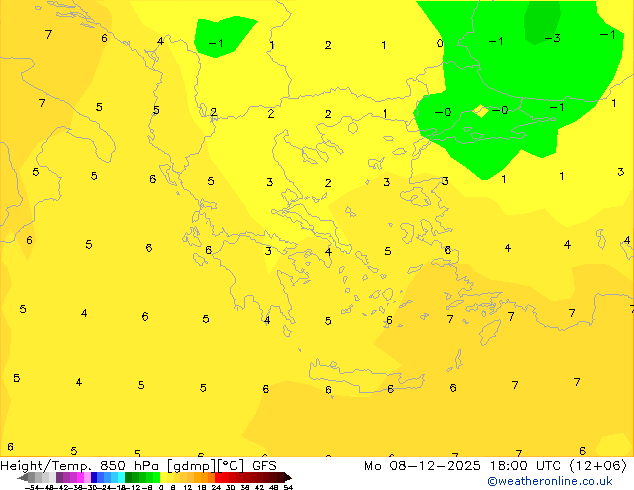Select the dark green swatch in the color legend
Screen dimensions: 634x490
point(129,477)
